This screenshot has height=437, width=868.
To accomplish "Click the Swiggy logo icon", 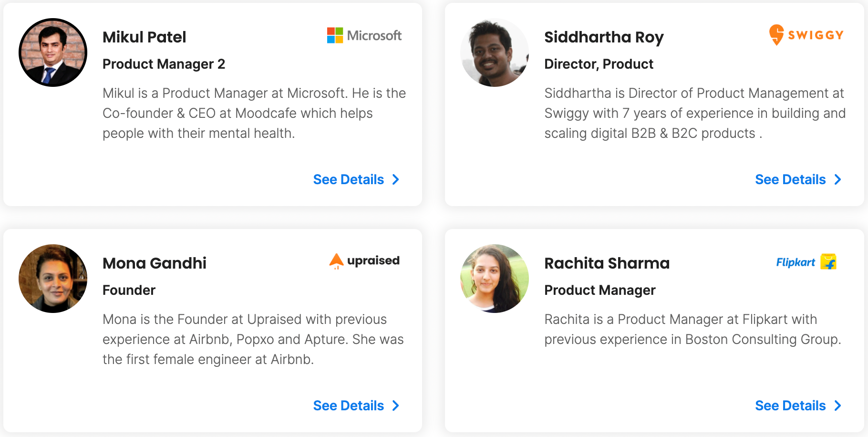I will 776,35.
